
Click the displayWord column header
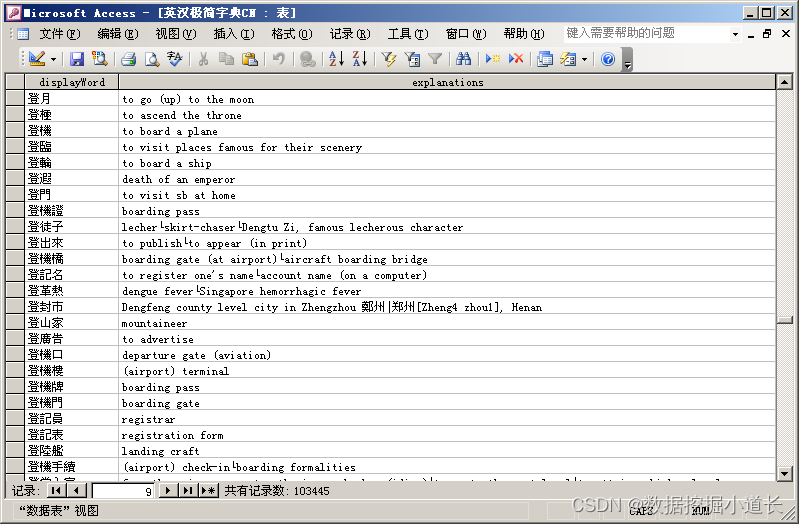(x=71, y=82)
